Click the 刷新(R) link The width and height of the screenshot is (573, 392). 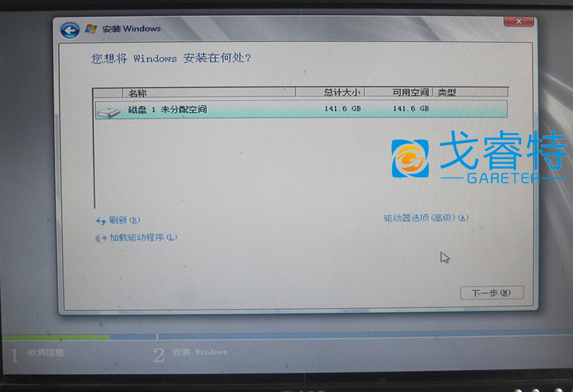124,221
